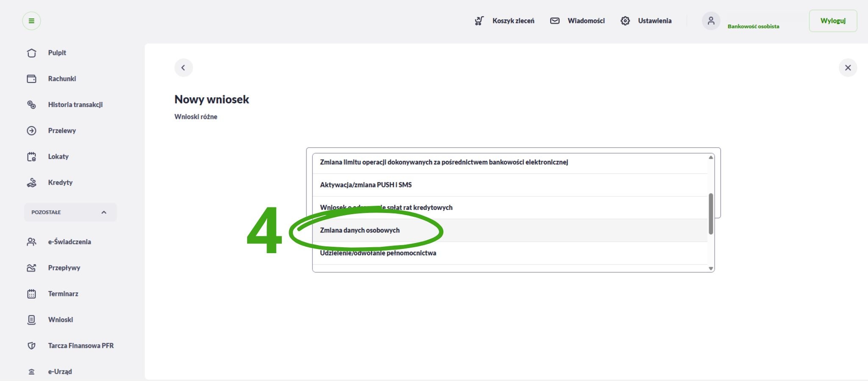This screenshot has height=381, width=868.
Task: Open Wnioski in the sidebar
Action: [61, 320]
